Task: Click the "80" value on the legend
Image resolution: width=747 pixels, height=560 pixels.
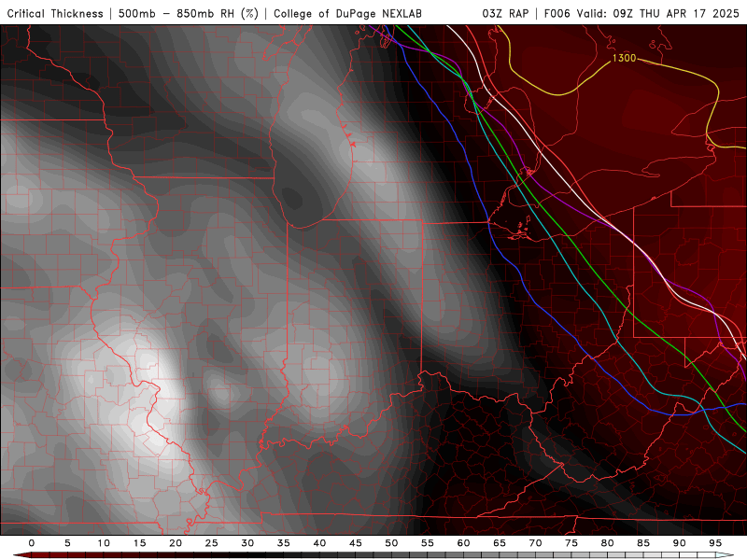Action: point(608,543)
